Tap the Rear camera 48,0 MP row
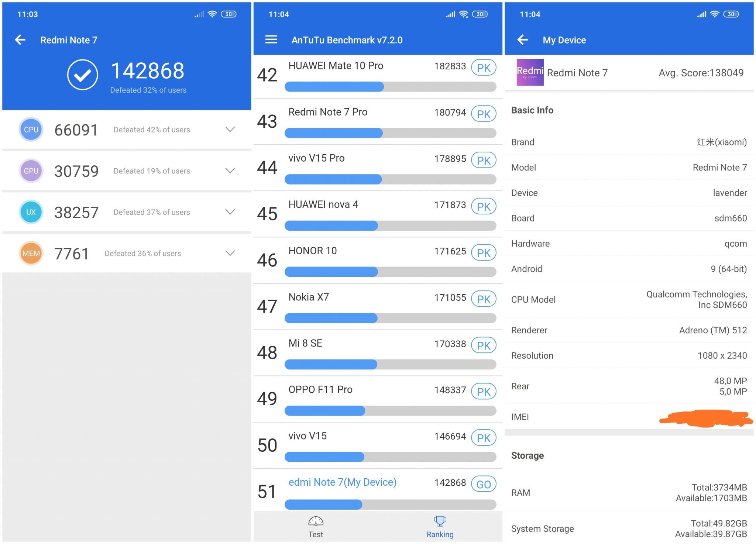Image resolution: width=756 pixels, height=544 pixels. [629, 386]
